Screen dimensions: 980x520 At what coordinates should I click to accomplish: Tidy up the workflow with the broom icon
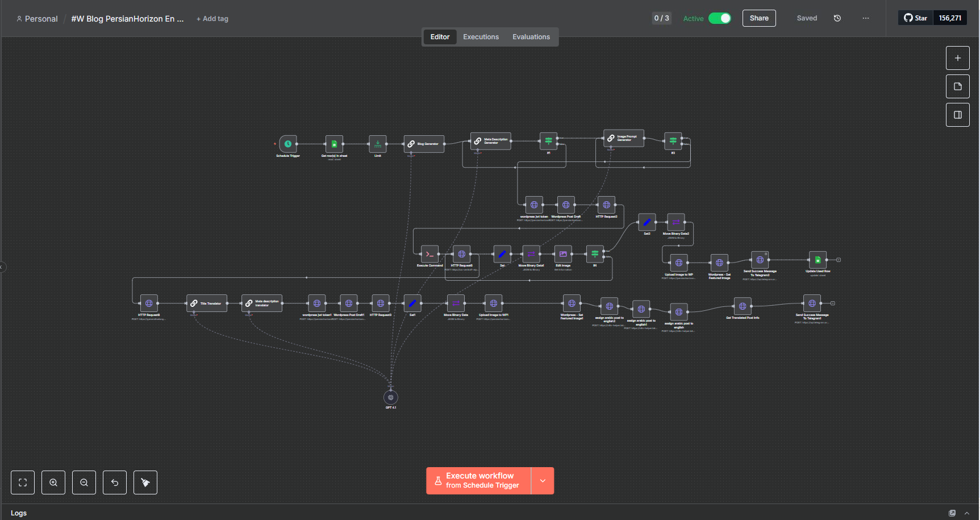[145, 482]
